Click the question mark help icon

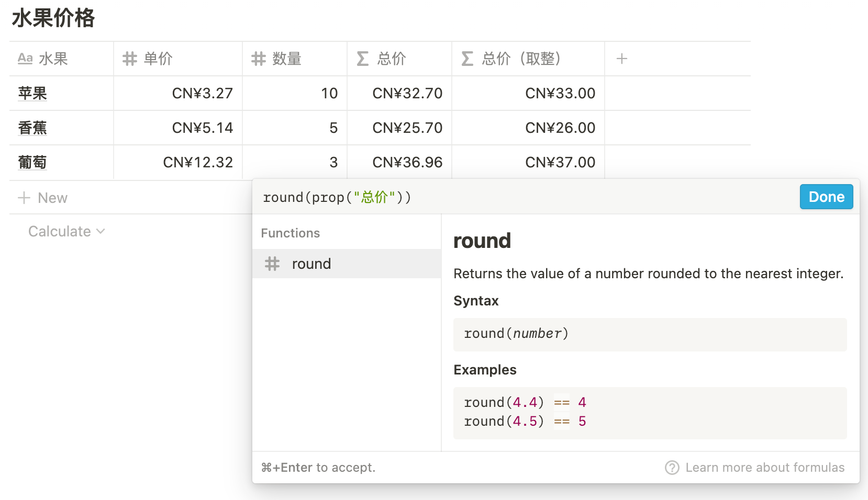[672, 468]
